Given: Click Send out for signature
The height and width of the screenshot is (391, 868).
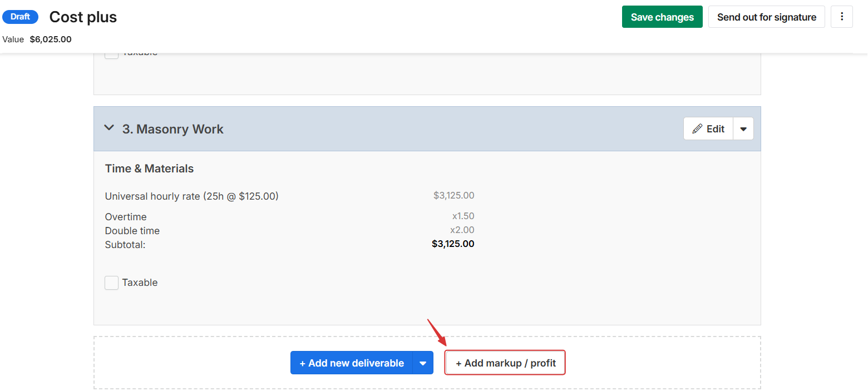Looking at the screenshot, I should tap(767, 17).
